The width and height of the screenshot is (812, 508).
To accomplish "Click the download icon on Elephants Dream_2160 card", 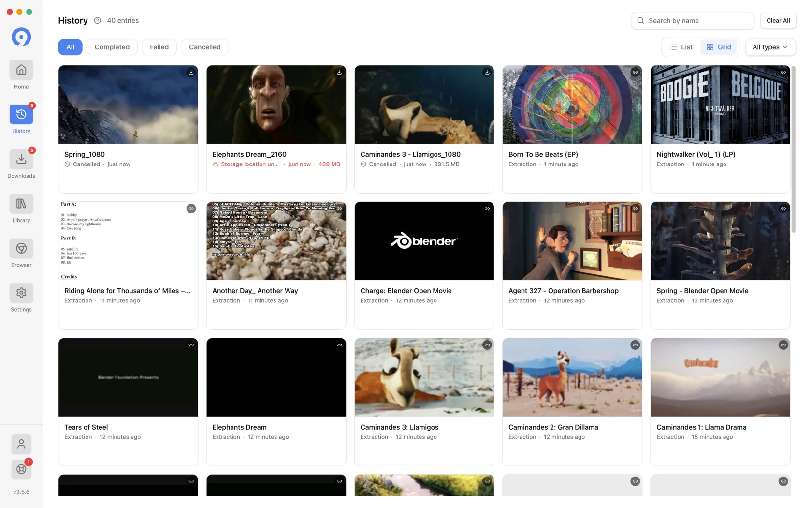I will point(339,72).
